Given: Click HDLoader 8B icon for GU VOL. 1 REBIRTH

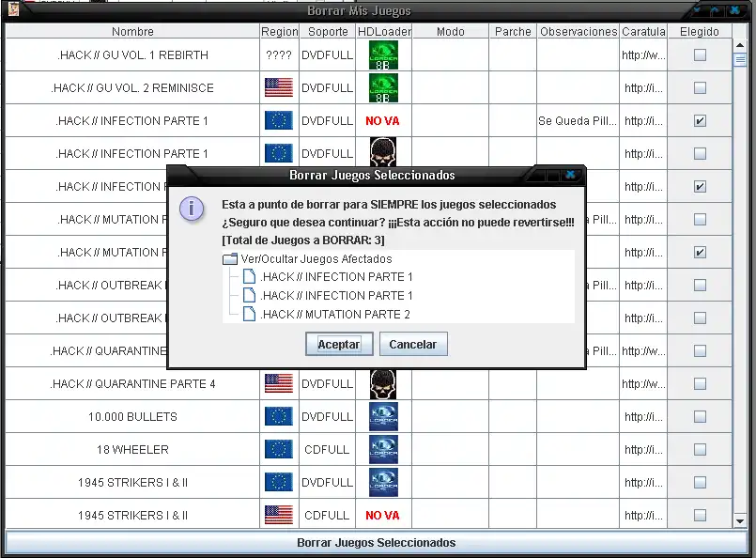Looking at the screenshot, I should [x=383, y=55].
